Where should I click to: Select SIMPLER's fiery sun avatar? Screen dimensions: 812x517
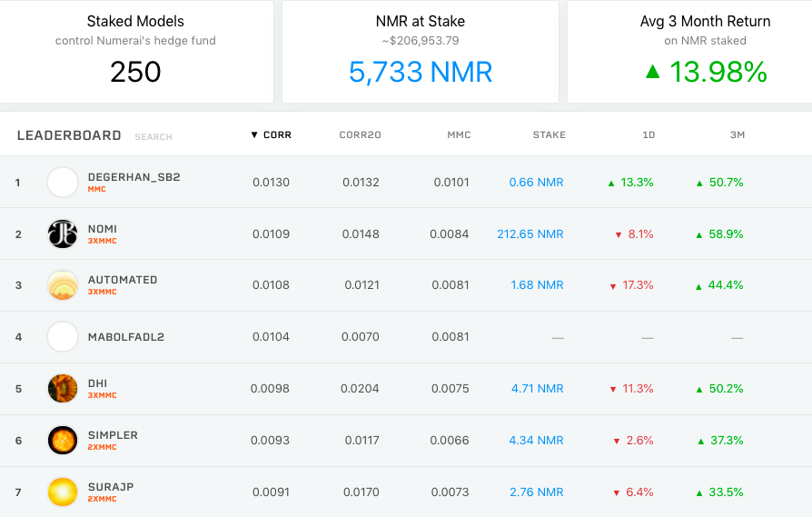pos(63,441)
